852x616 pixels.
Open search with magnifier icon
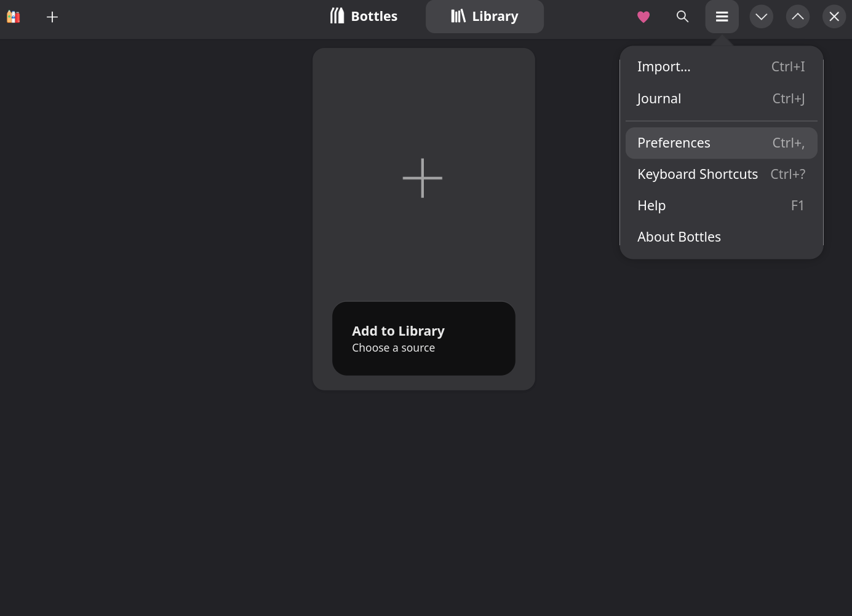point(682,17)
